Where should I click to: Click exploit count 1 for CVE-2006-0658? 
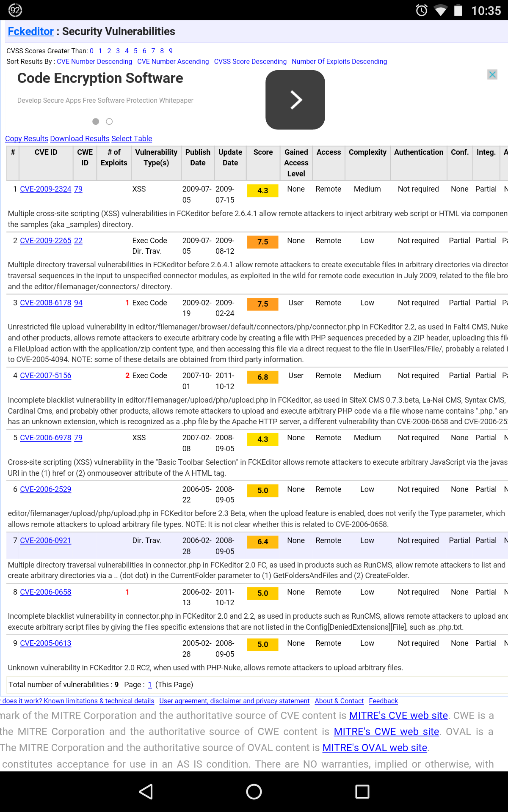point(127,592)
